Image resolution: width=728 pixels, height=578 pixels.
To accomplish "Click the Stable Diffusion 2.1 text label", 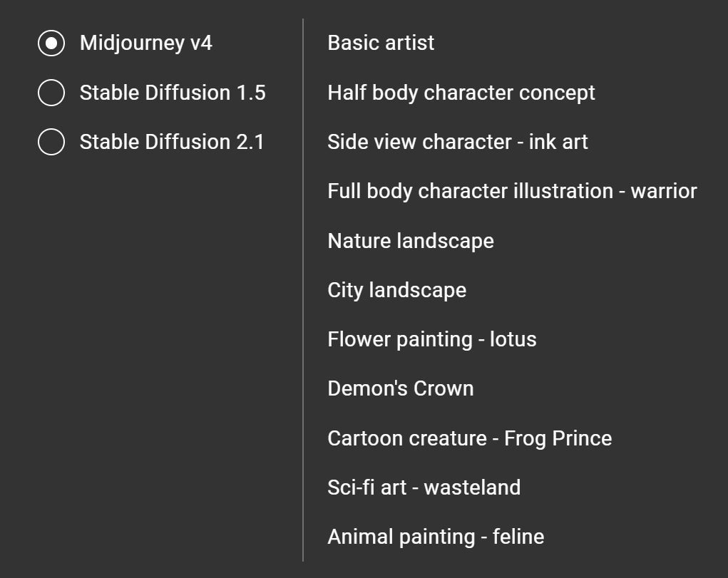I will 172,142.
